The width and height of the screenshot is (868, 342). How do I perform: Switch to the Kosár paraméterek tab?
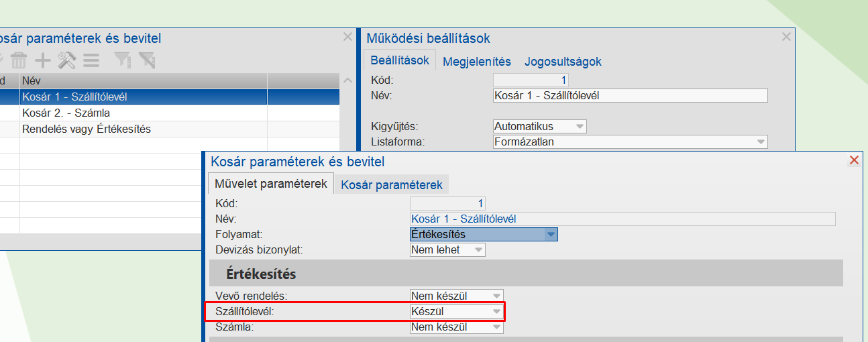(391, 184)
